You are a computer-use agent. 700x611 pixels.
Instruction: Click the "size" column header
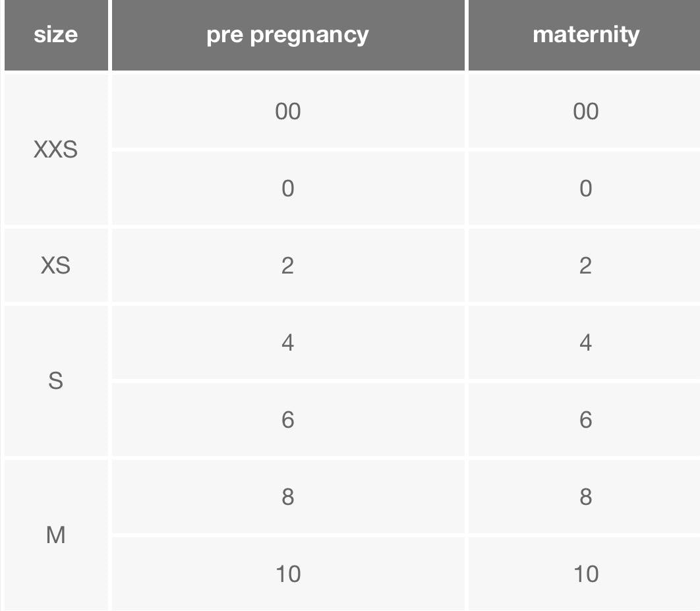click(x=55, y=34)
